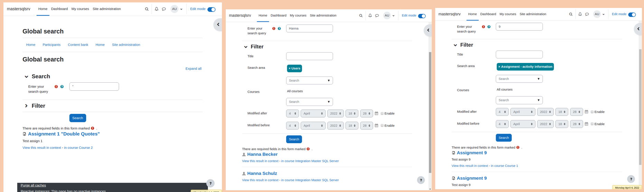Open block drawer arrow in left window
Image resolution: width=644 pixels, height=192 pixels.
(218, 25)
